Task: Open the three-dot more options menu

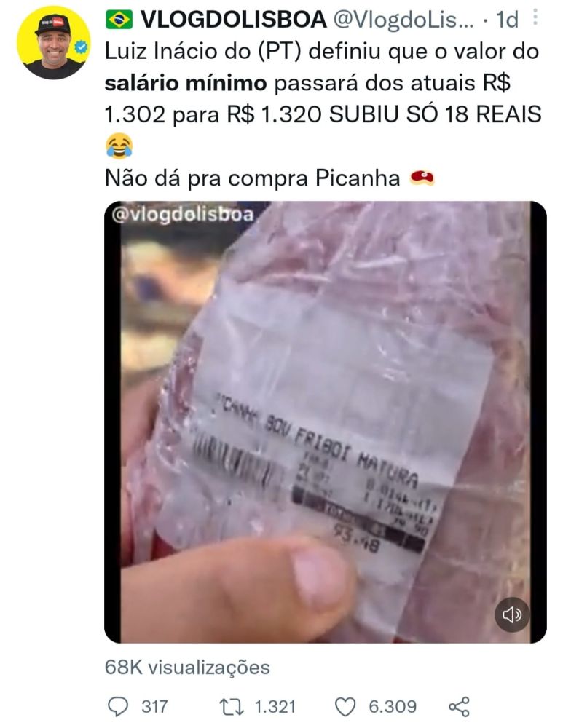Action: [x=535, y=17]
